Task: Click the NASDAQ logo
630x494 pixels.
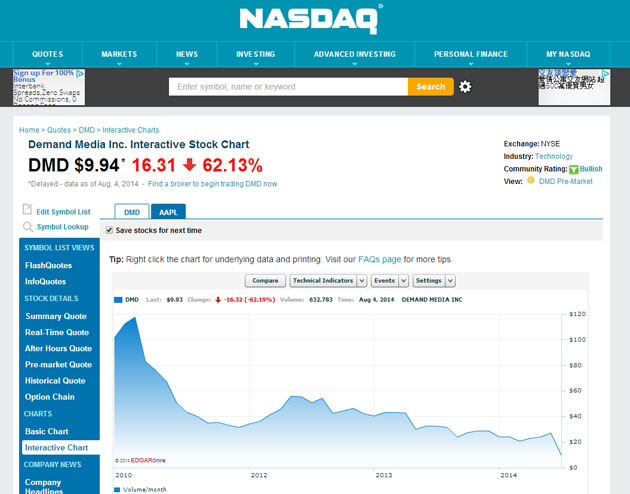Action: pyautogui.click(x=311, y=20)
